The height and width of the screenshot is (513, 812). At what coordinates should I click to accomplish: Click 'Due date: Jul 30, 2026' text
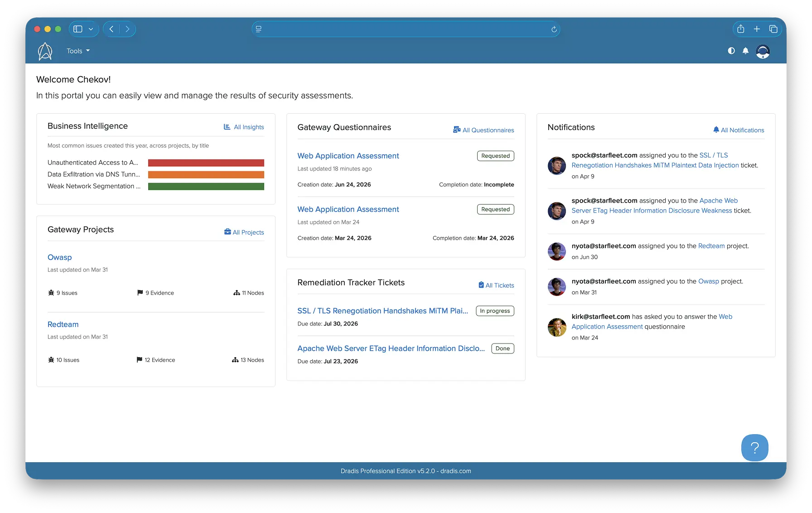(x=328, y=324)
